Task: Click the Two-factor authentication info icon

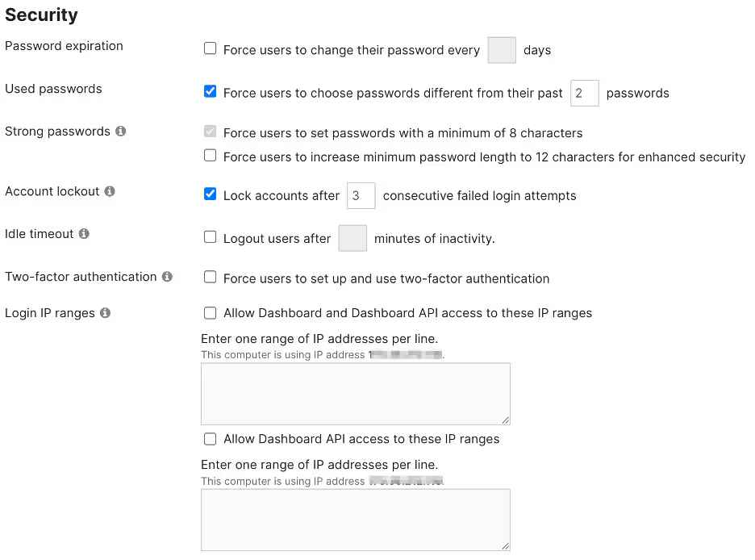Action: coord(167,277)
